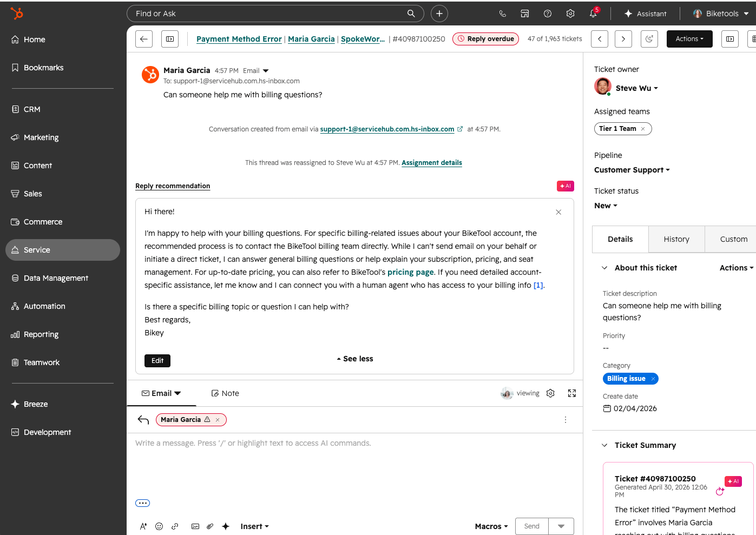
Task: Go to the previous ticket
Action: 600,39
